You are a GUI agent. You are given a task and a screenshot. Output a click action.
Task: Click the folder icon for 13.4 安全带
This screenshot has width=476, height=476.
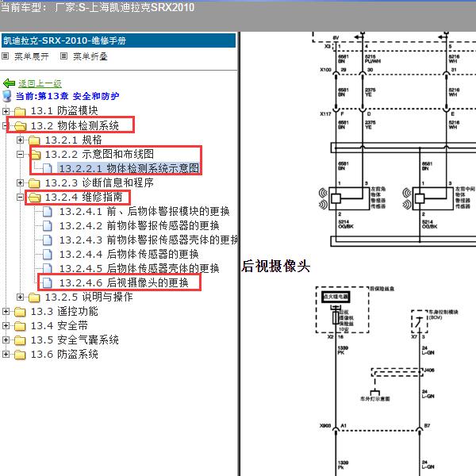20,326
